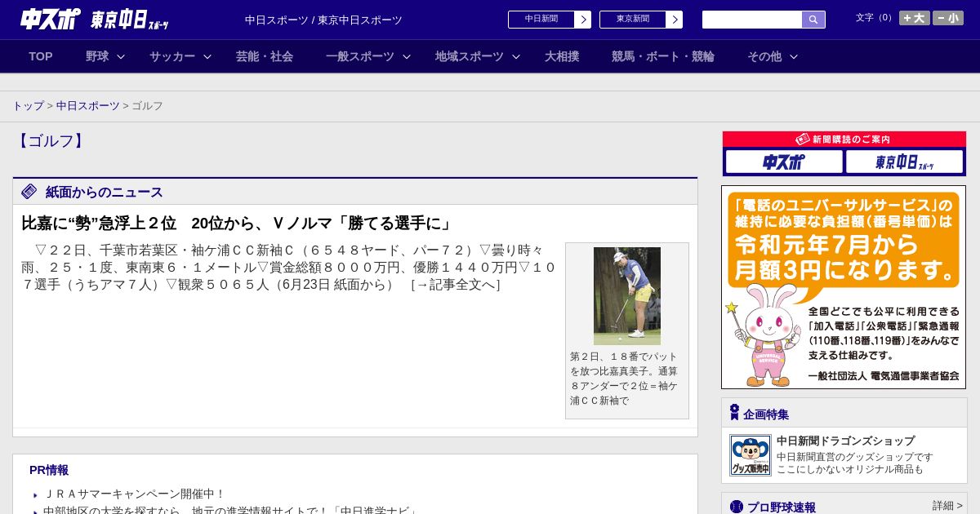Click the 企画特集 ribbon icon

(x=734, y=413)
